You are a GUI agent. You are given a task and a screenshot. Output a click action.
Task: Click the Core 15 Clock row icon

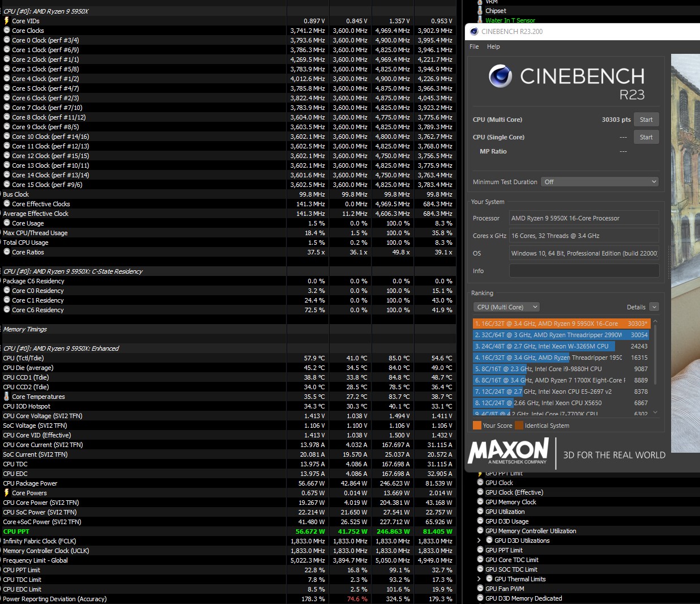(7, 185)
